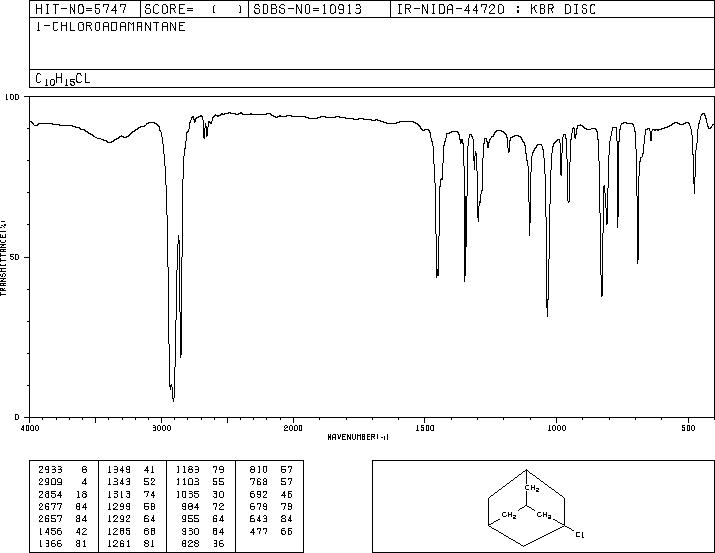This screenshot has height=553, width=715.
Task: Select the SCORE= field in the header
Action: pos(194,9)
